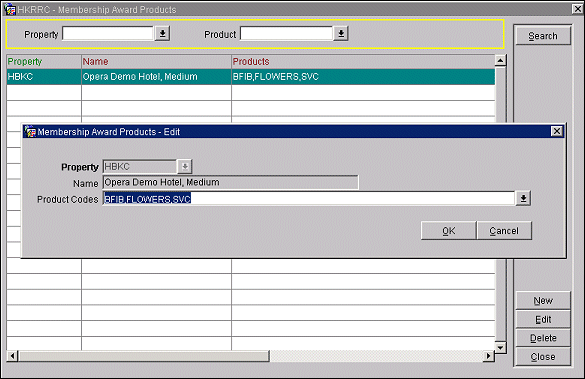Click the HKRRC main window title icon
585x379 pixels.
pyautogui.click(x=10, y=10)
